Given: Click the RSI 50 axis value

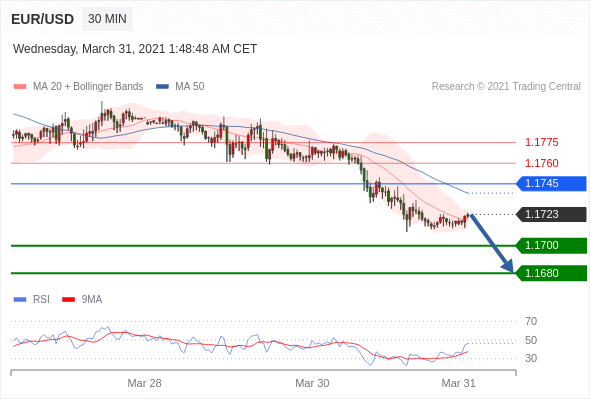Looking at the screenshot, I should pyautogui.click(x=531, y=340).
